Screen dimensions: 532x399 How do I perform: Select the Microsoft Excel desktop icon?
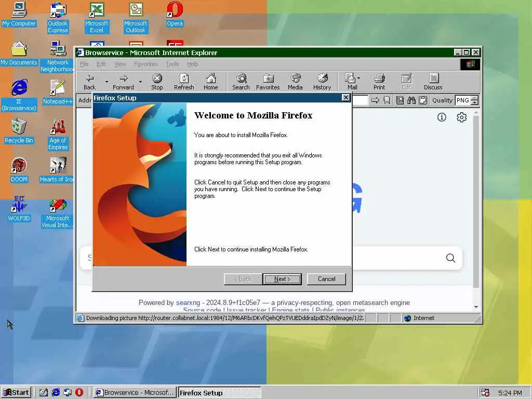click(x=97, y=17)
